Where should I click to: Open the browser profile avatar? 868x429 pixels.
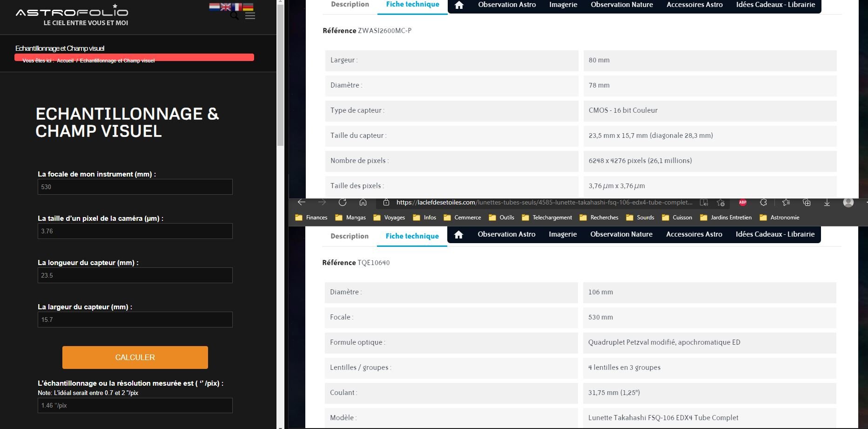click(848, 202)
